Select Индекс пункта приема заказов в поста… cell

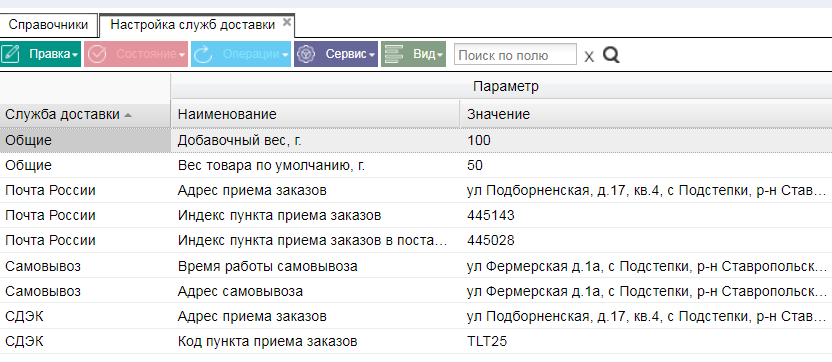pyautogui.click(x=315, y=240)
